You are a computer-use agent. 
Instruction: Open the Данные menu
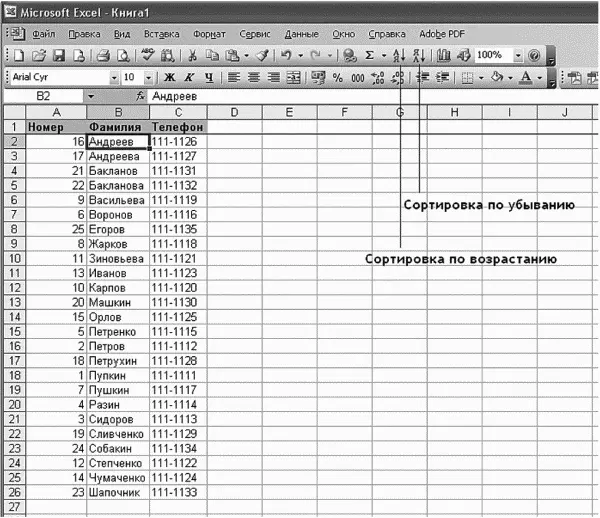pyautogui.click(x=302, y=34)
